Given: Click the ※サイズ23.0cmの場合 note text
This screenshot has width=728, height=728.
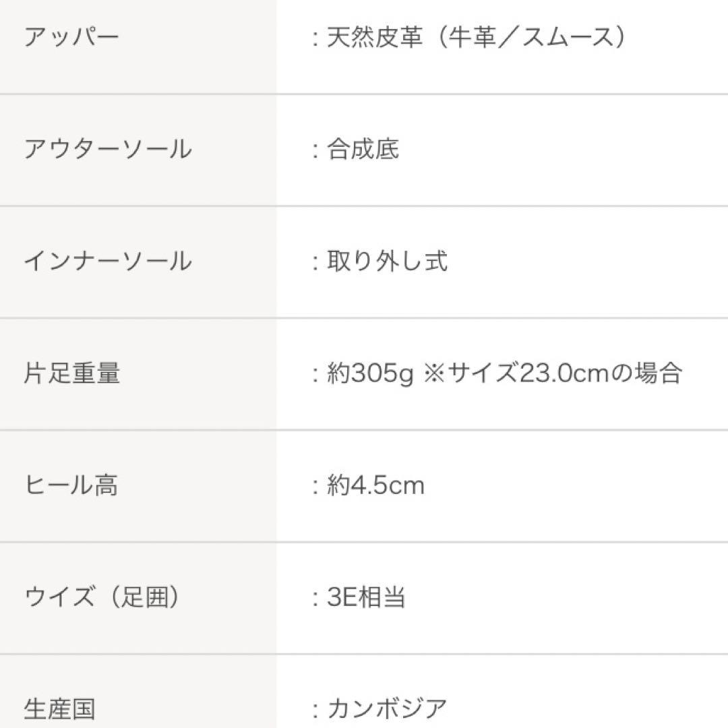Looking at the screenshot, I should [553, 373].
